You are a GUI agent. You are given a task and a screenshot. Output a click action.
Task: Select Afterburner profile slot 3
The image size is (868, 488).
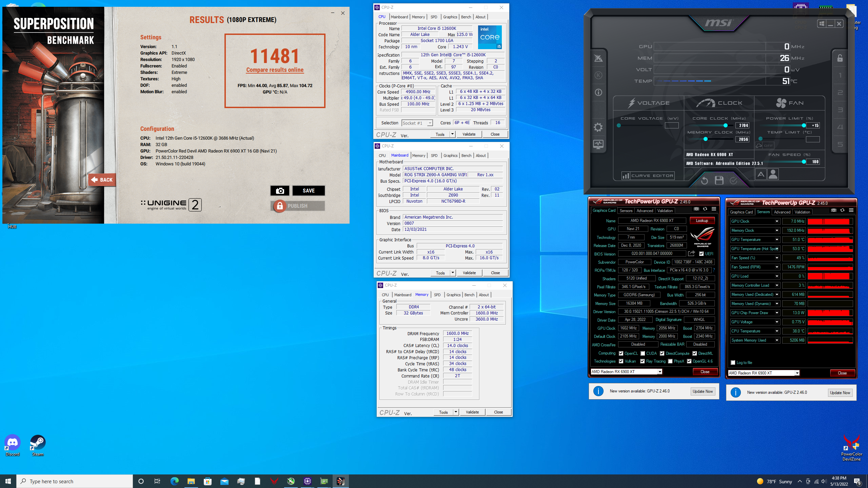(840, 110)
